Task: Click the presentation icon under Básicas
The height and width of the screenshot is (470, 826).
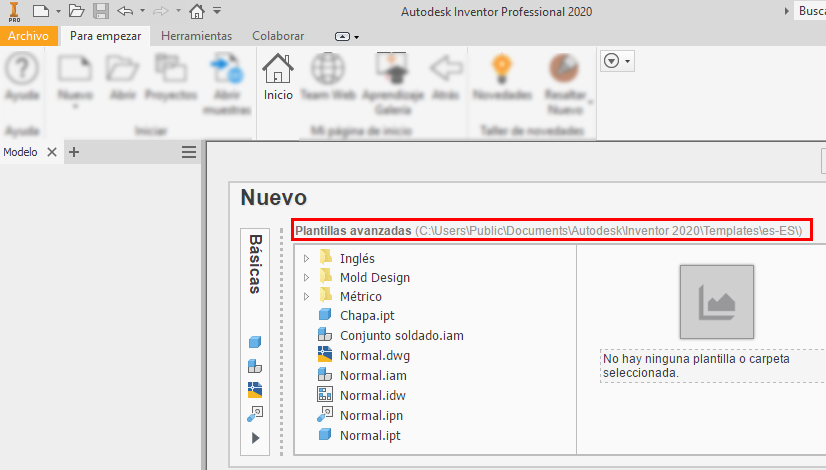Action: pos(255,414)
